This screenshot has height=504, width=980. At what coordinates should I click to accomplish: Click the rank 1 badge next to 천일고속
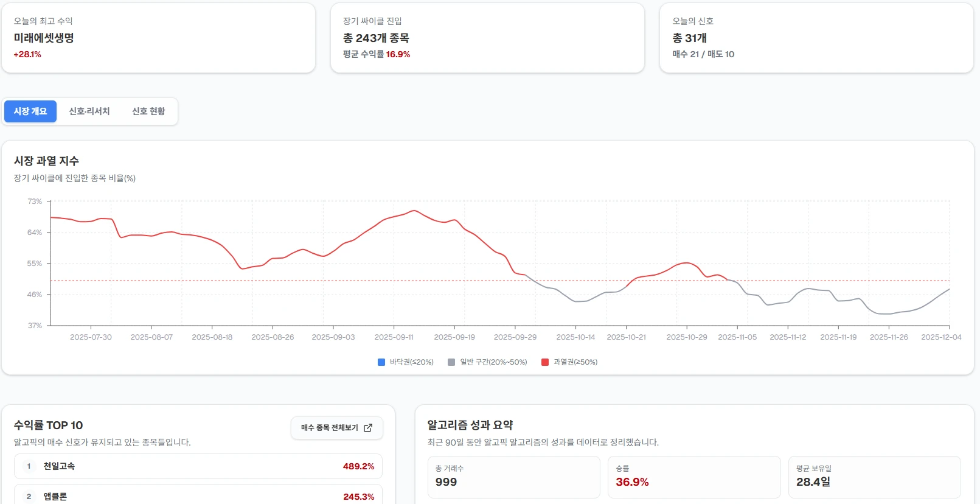(x=29, y=466)
